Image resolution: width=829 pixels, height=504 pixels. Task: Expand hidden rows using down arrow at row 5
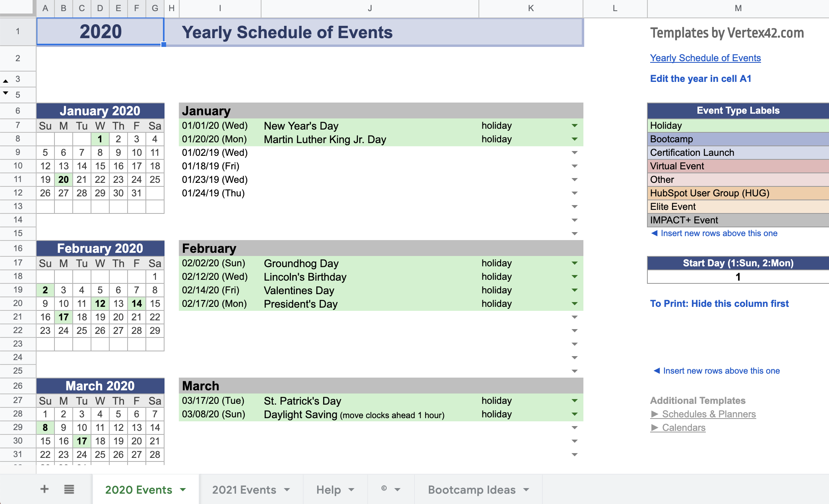[x=6, y=93]
